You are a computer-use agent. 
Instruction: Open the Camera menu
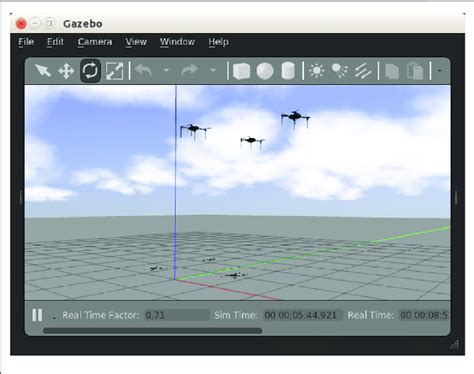pos(95,42)
